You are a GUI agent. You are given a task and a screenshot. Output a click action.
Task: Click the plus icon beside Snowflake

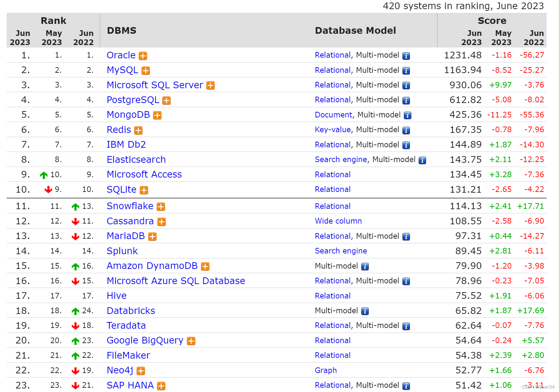(161, 207)
